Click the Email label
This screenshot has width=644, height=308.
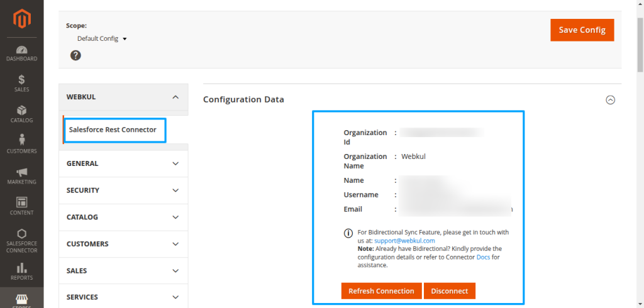coord(353,209)
